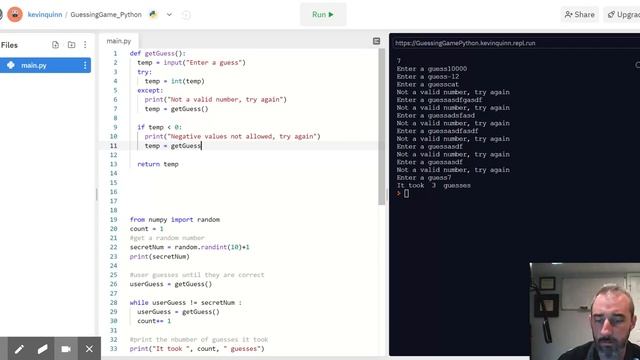The height and width of the screenshot is (360, 640).
Task: Click line 'print(secretNum)'
Action: (160, 256)
